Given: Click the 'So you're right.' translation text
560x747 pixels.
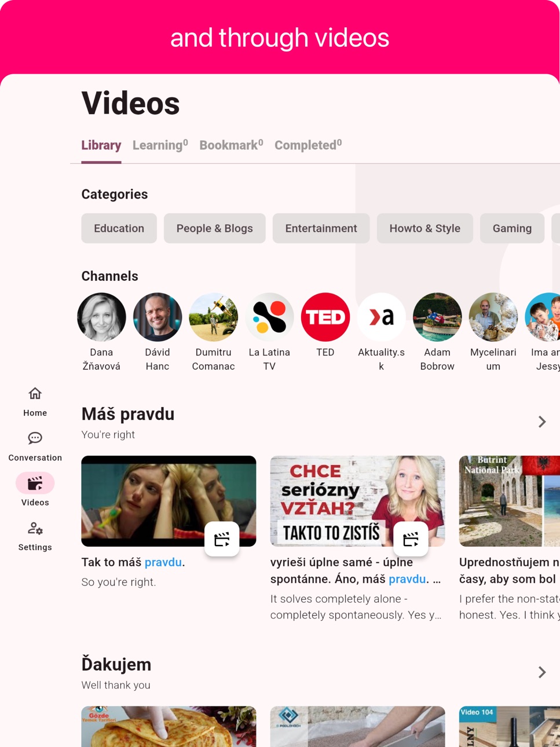Looking at the screenshot, I should point(119,582).
